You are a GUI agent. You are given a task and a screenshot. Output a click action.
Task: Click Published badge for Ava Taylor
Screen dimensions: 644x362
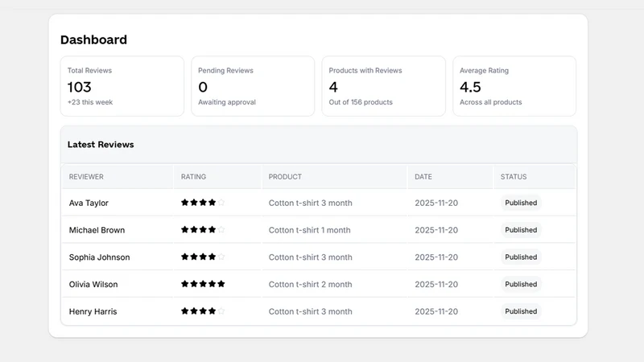click(521, 203)
